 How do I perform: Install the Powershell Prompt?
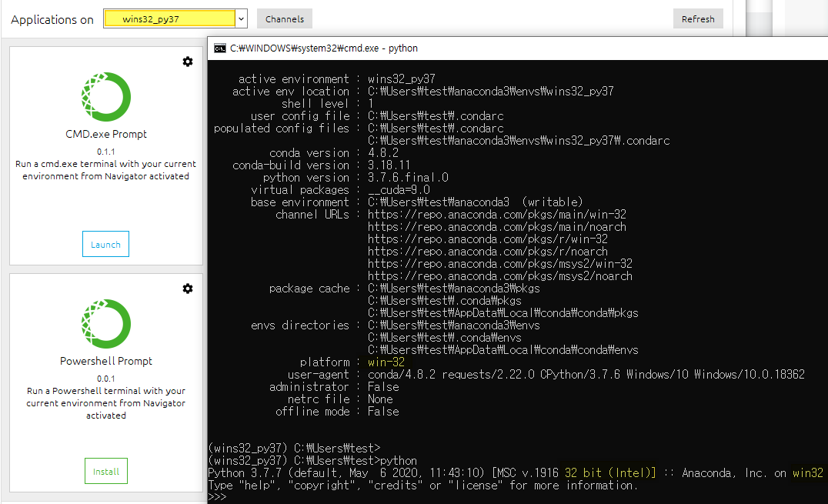[x=105, y=471]
